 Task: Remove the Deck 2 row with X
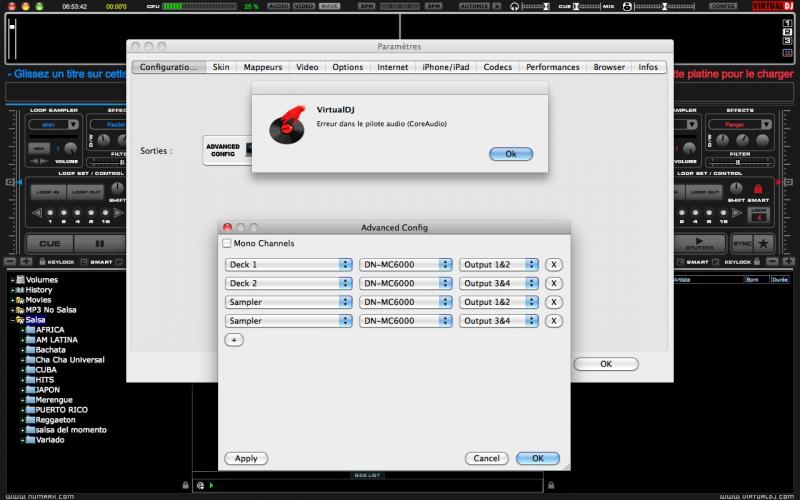click(x=554, y=283)
